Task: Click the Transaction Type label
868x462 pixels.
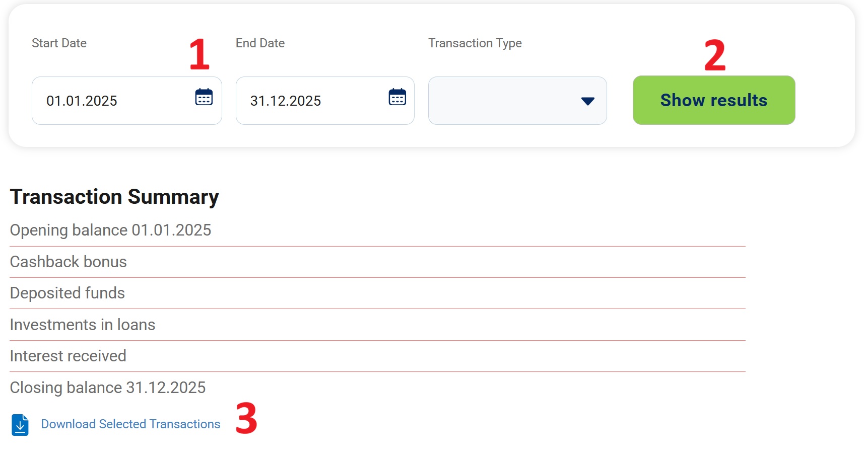Action: (x=475, y=43)
